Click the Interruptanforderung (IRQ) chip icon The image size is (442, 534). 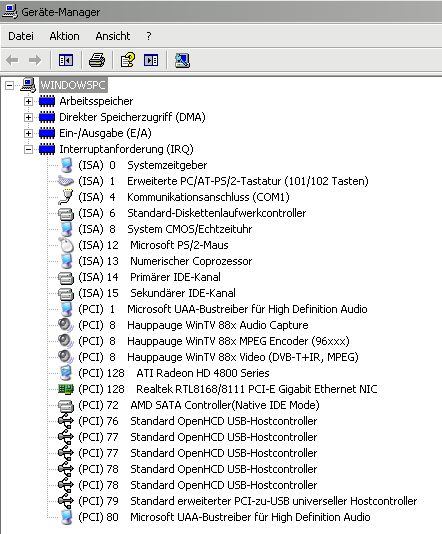pyautogui.click(x=47, y=149)
